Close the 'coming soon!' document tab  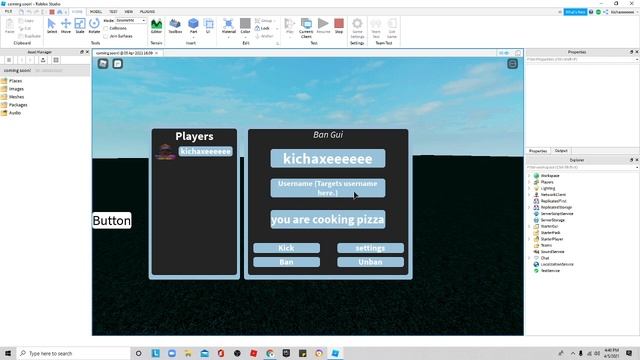click(x=156, y=53)
